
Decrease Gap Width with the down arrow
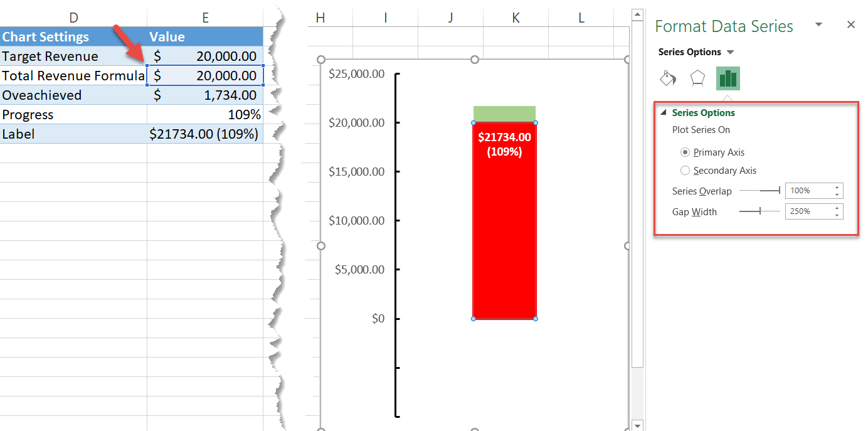[x=837, y=215]
